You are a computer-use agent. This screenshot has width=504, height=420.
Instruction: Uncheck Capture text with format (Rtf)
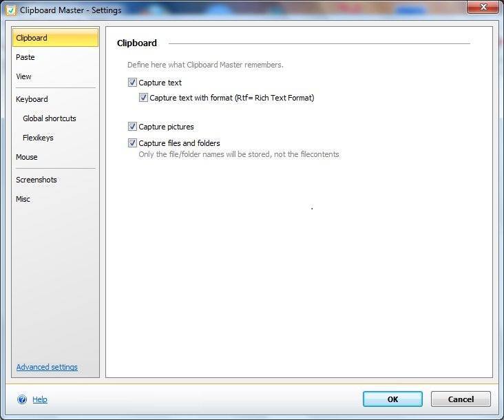143,97
